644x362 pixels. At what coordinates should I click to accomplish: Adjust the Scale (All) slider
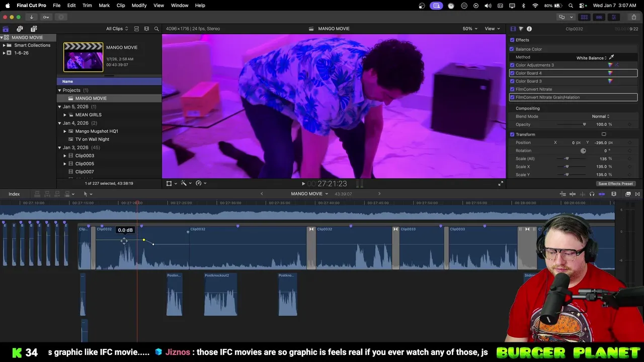[567, 158]
